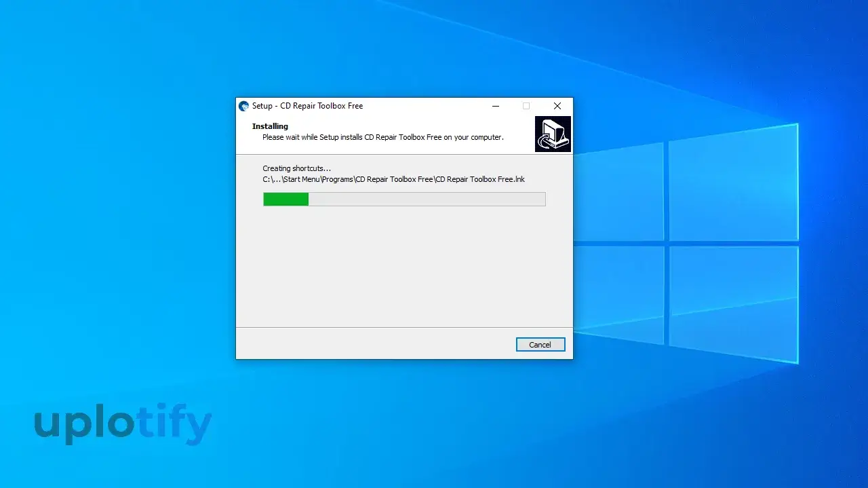
Task: Click the setup icon in the title bar
Action: 244,106
